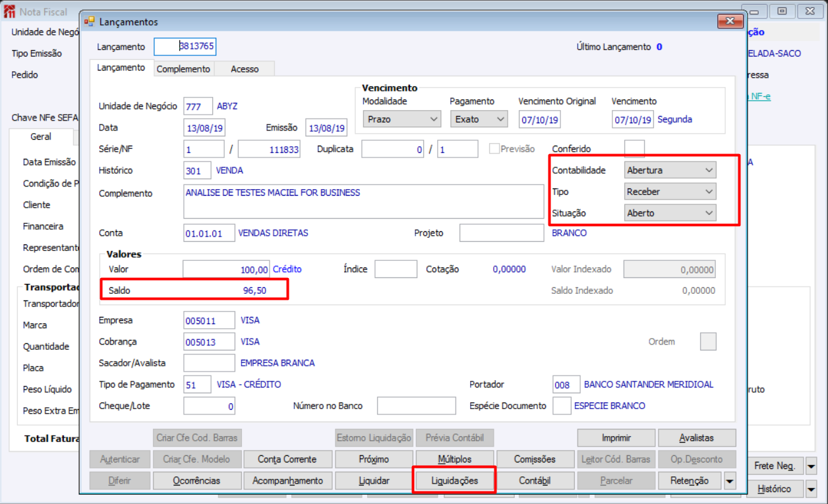Click the VISA - CRÉDITO payment label

[x=249, y=384]
